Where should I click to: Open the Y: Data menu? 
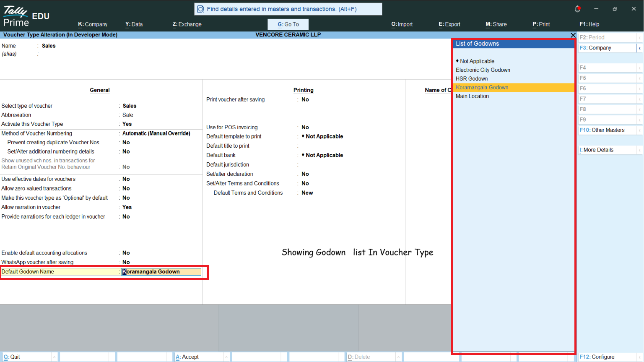click(x=134, y=24)
